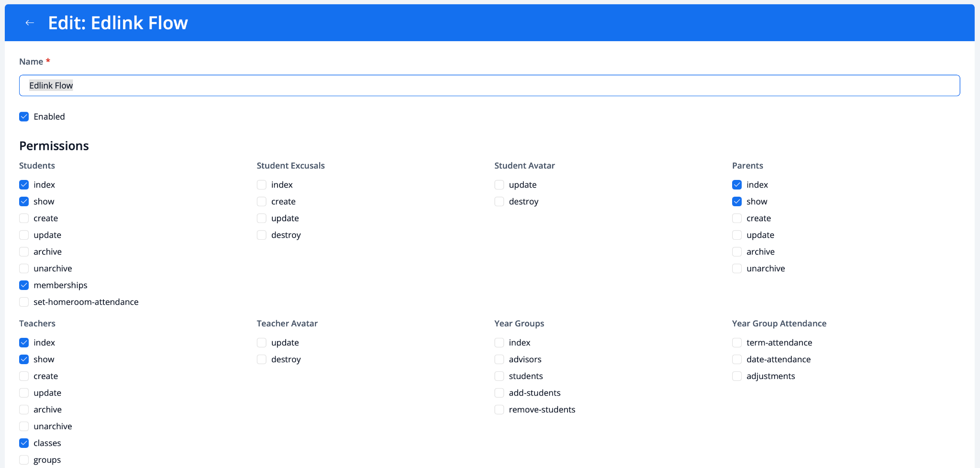Enable update permission for Students
The image size is (980, 468).
pyautogui.click(x=23, y=234)
